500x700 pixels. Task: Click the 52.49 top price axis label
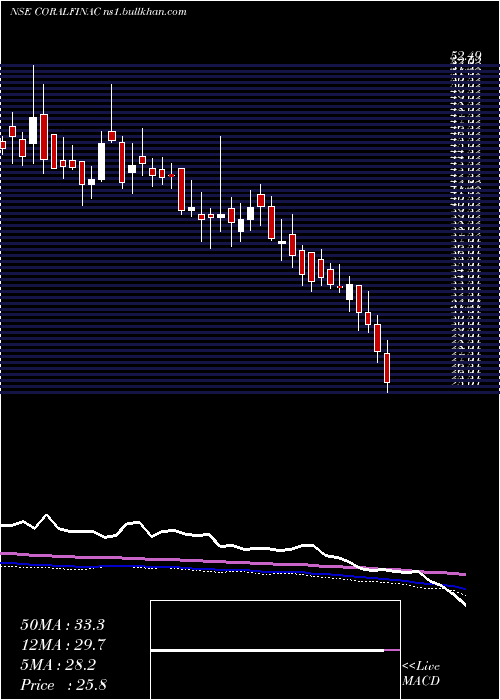click(x=465, y=57)
